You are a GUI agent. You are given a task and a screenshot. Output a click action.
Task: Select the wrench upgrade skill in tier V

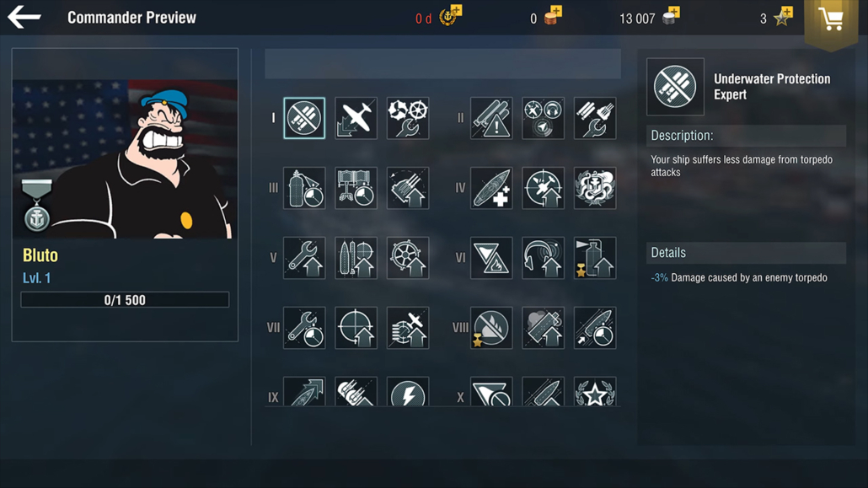click(304, 258)
